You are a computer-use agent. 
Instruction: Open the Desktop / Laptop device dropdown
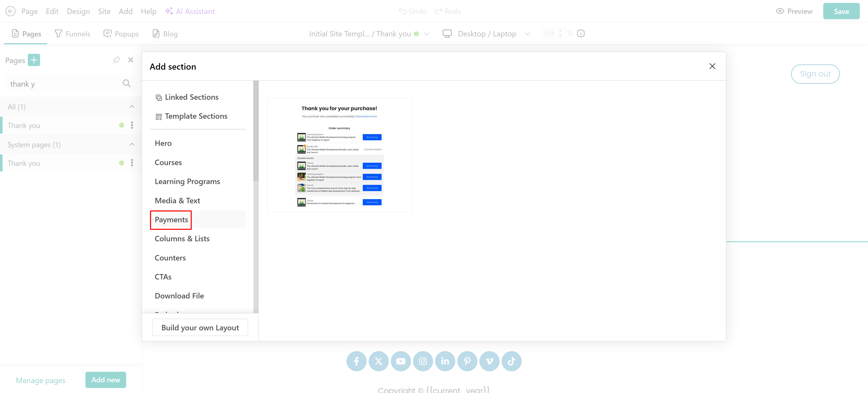pyautogui.click(x=527, y=34)
